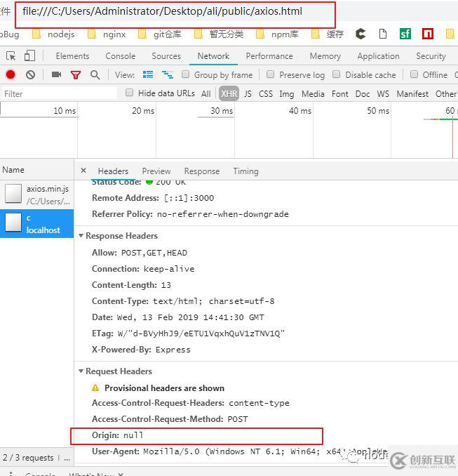Filter requests by Manifest
Screen dimensions: 458x476
412,94
